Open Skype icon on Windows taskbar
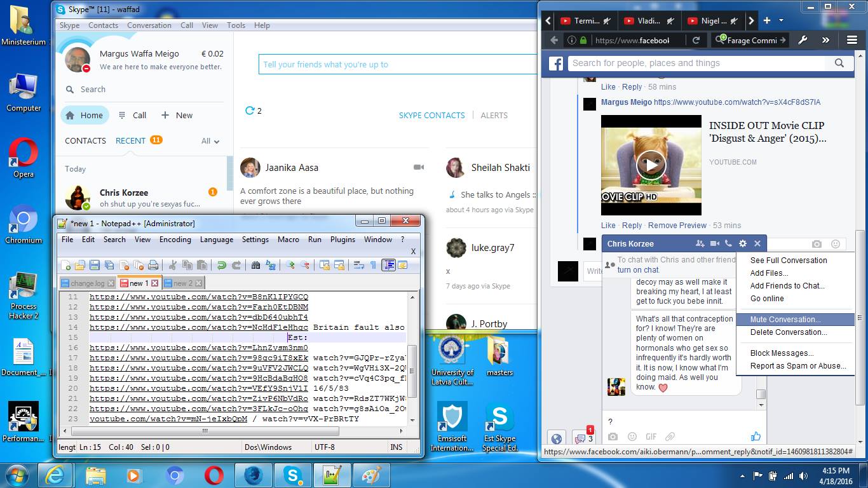Viewport: 868px width, 488px height. pyautogui.click(x=294, y=475)
